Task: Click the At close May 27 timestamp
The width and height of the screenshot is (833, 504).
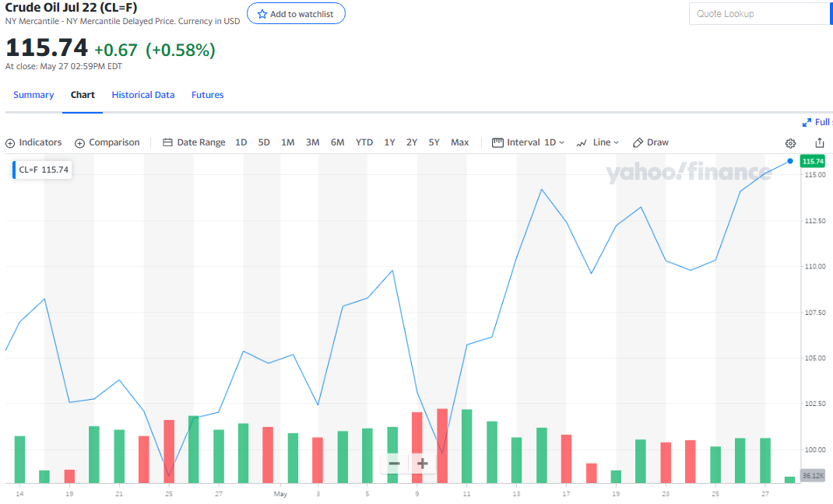Action: (64, 66)
